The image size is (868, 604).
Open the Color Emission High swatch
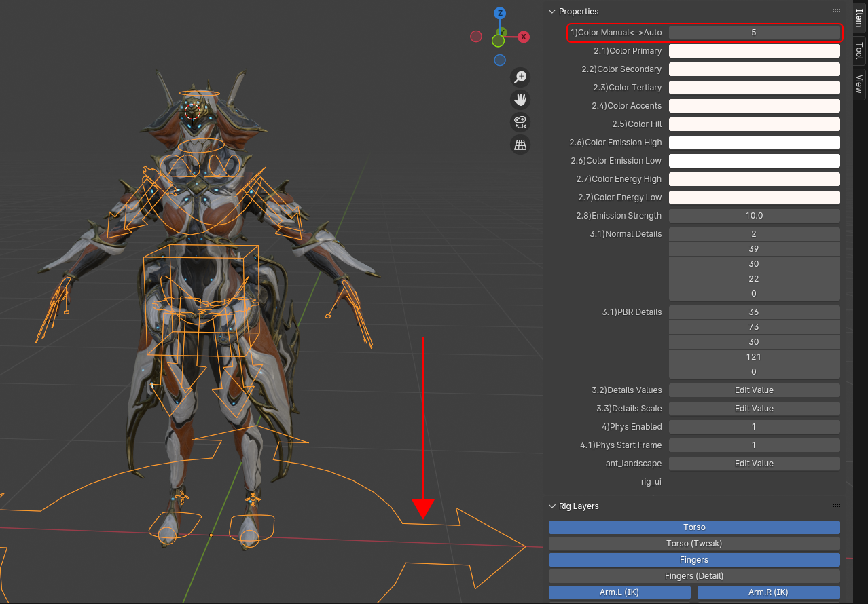[x=755, y=143]
